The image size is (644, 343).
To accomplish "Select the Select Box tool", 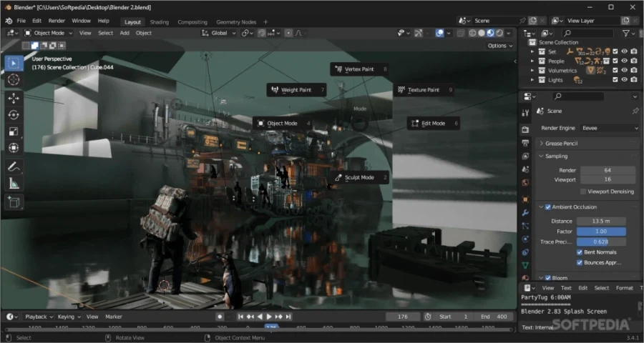I will click(x=14, y=63).
